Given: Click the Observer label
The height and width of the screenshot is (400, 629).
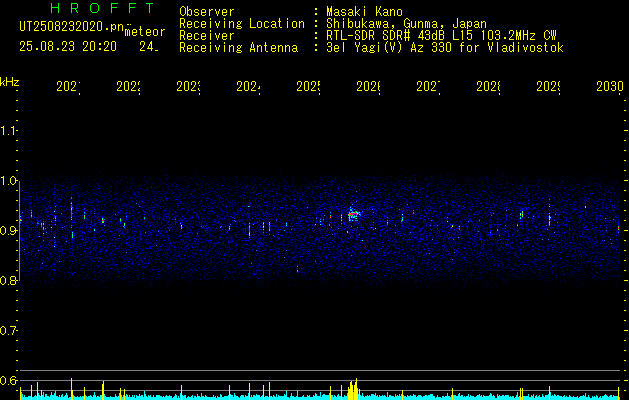Looking at the screenshot, I should point(207,12).
